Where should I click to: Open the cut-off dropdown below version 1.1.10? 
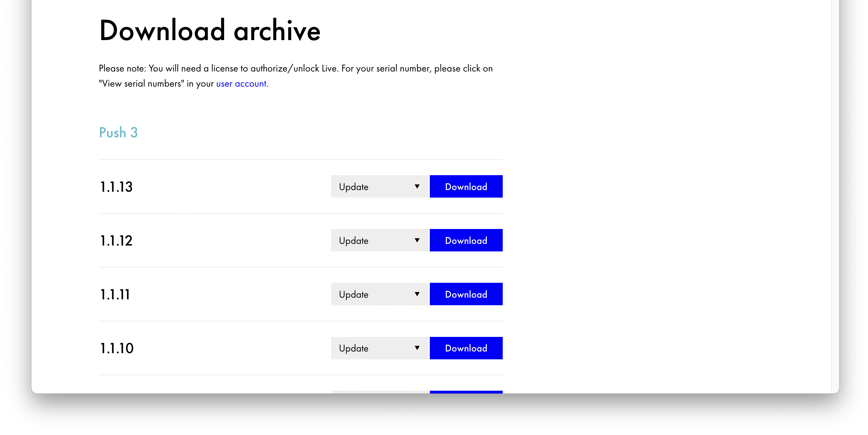point(379,392)
